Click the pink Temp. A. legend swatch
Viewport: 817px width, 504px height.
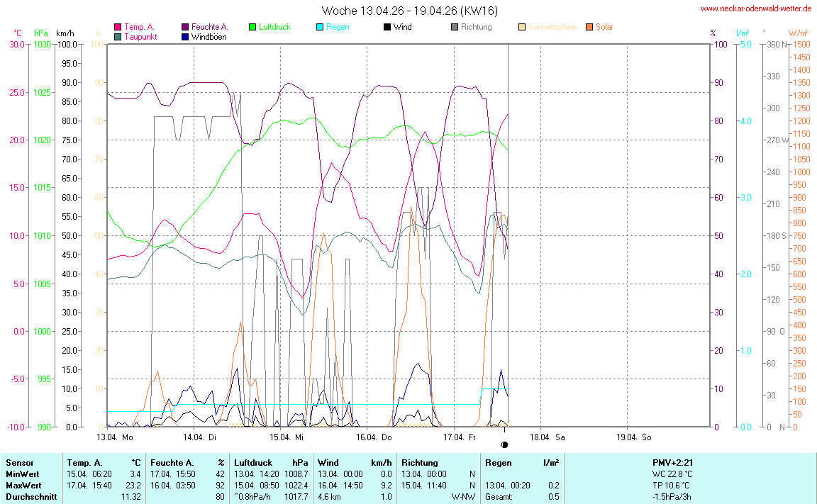[118, 27]
